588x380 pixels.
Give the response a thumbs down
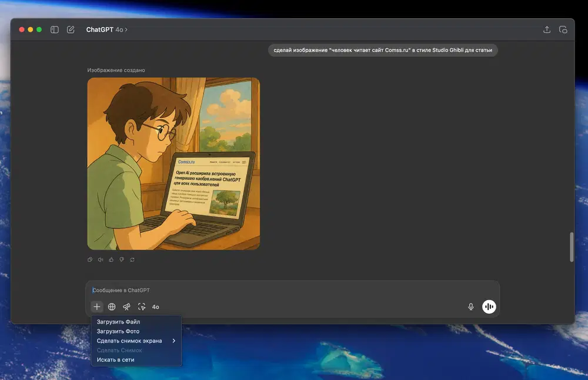click(x=122, y=260)
